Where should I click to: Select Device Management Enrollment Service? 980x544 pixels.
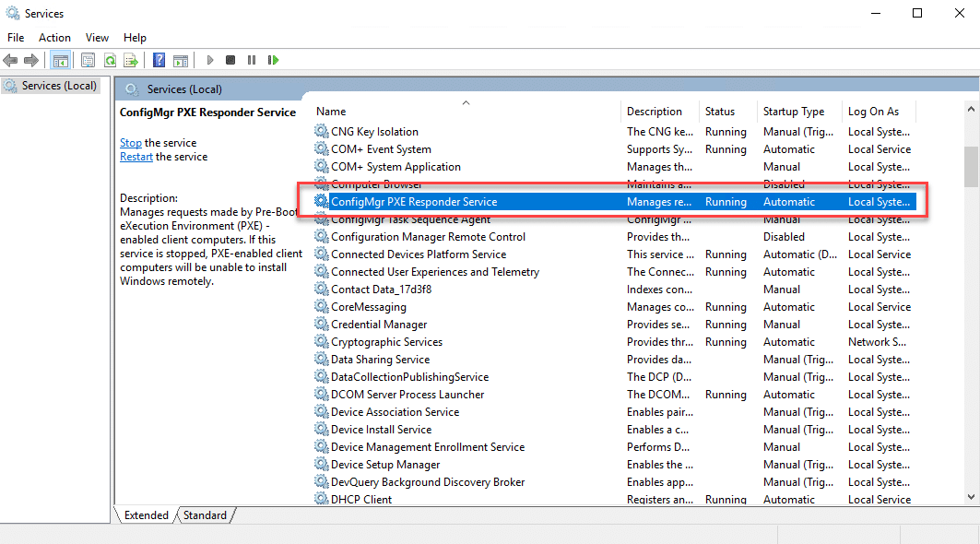click(x=428, y=446)
